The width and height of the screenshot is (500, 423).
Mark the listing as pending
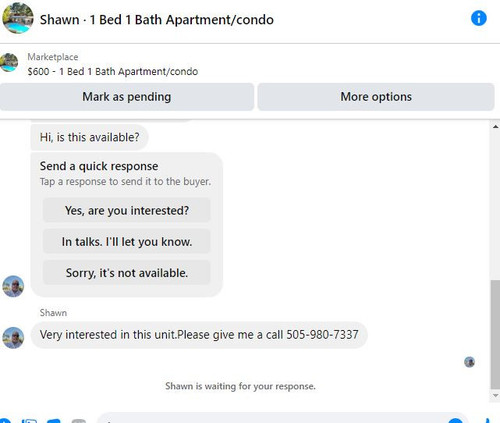pos(127,97)
